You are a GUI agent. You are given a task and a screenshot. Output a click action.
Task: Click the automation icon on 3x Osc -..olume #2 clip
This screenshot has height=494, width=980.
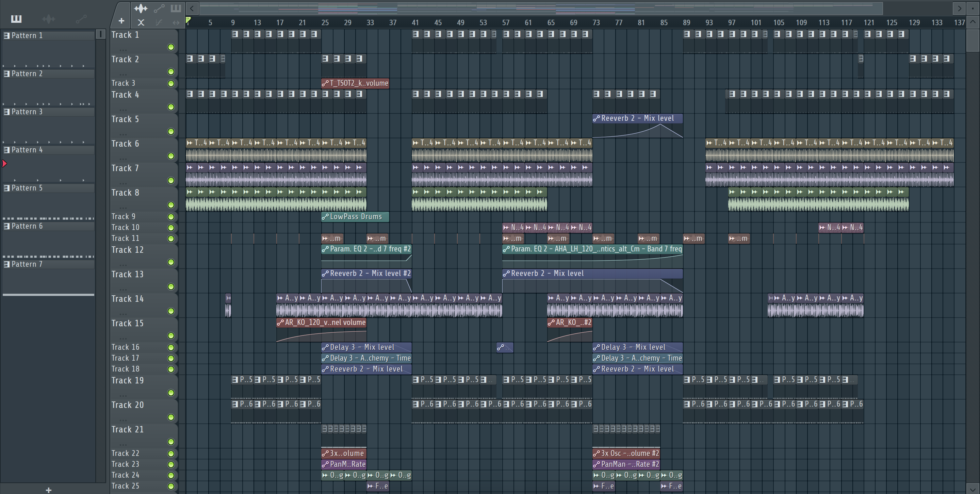597,453
